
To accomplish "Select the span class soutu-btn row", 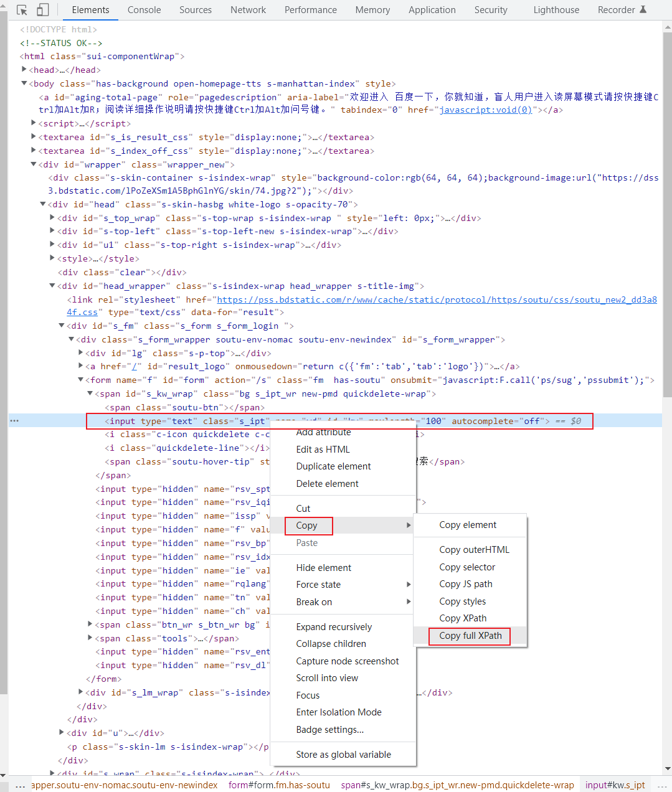I will pos(184,407).
